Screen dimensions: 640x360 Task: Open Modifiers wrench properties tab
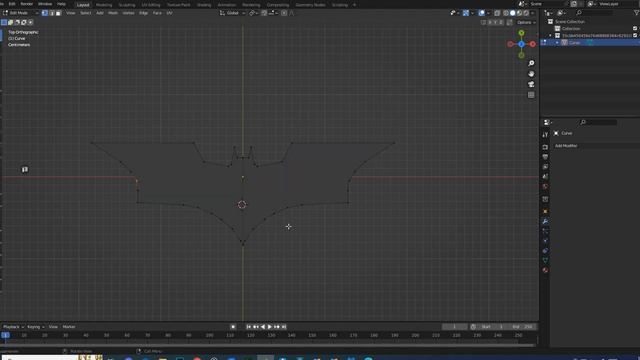click(x=545, y=221)
